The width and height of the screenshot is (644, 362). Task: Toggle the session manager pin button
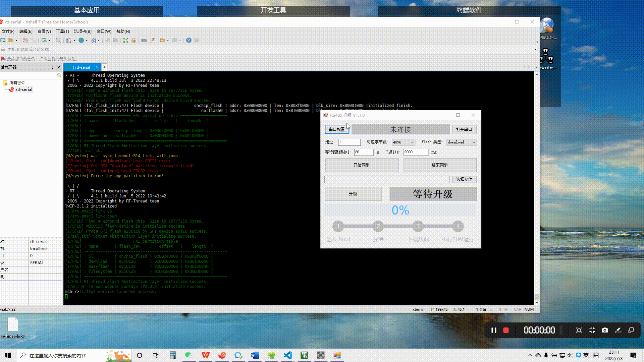[52, 67]
